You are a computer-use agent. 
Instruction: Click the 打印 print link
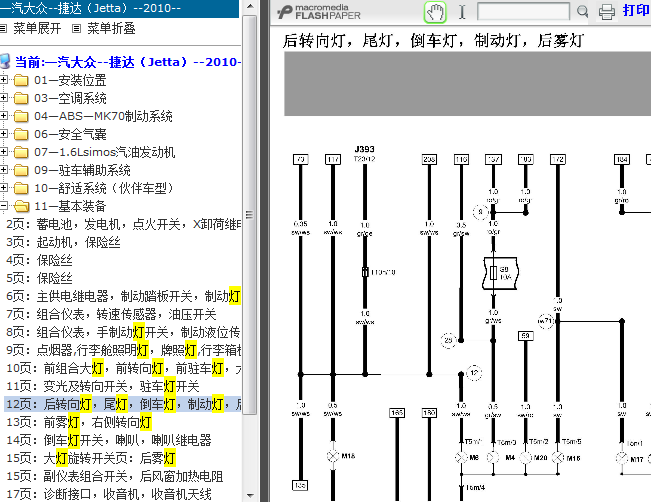[636, 10]
